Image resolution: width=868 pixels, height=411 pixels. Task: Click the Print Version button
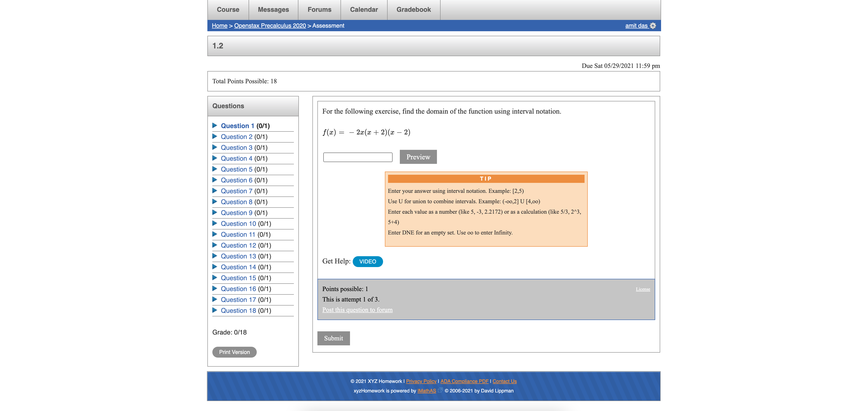[234, 352]
